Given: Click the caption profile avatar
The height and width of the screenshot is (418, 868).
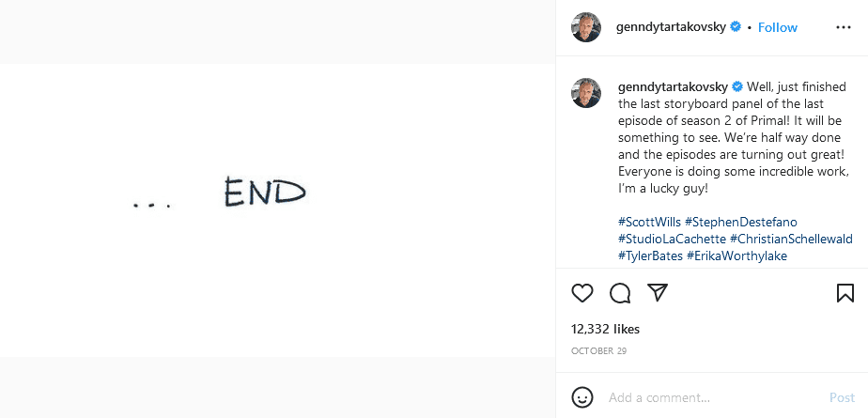Looking at the screenshot, I should 586,93.
